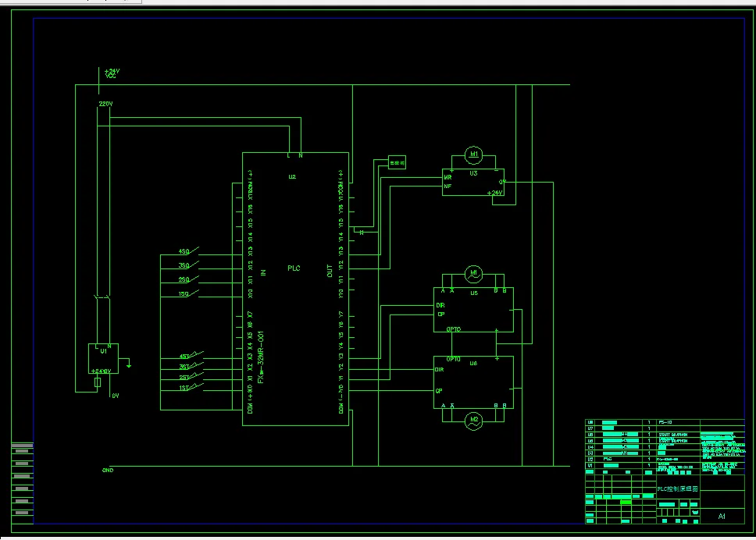Screen dimensions: 756x540
Task: Click the CP terminal on U6
Action: tap(439, 391)
